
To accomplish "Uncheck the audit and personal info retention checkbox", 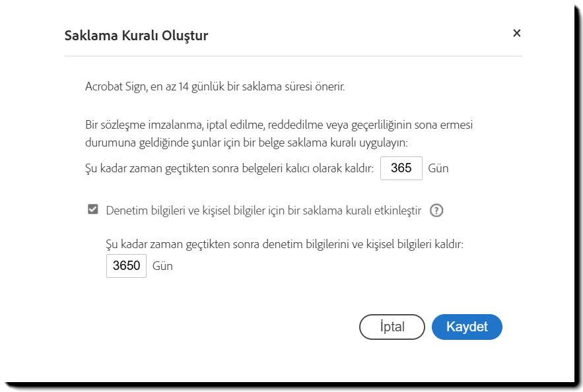I will tap(93, 210).
